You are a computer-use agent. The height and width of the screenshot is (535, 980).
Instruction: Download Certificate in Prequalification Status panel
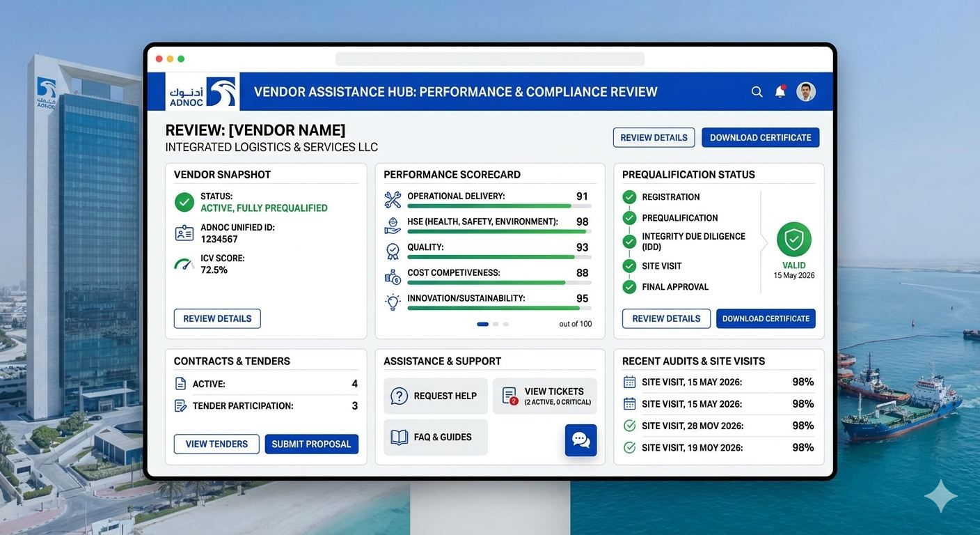(x=766, y=318)
